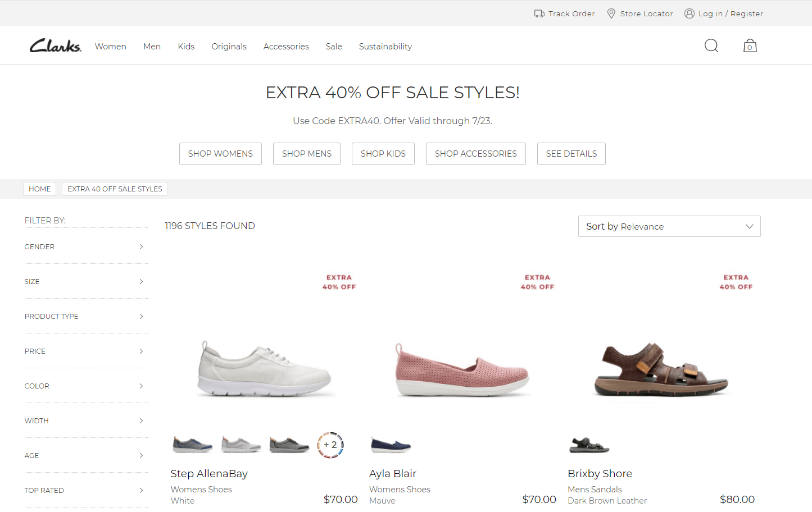Select the black Brixby Shore color swatch

[x=589, y=445]
